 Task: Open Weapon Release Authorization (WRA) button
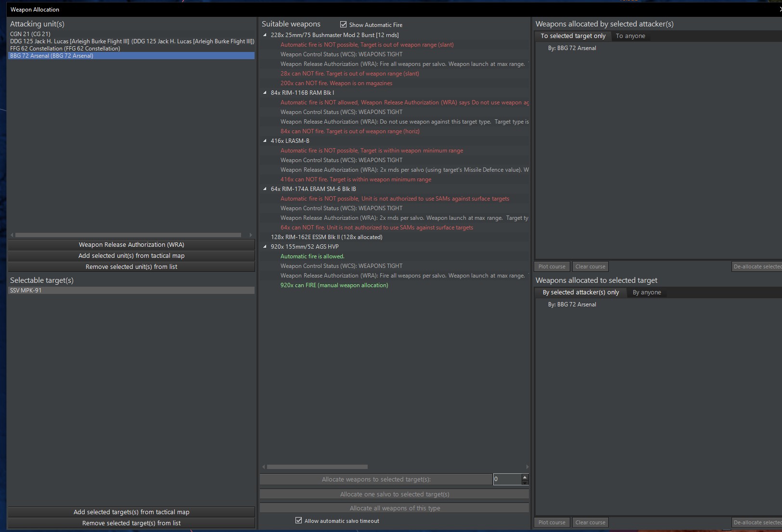point(131,244)
